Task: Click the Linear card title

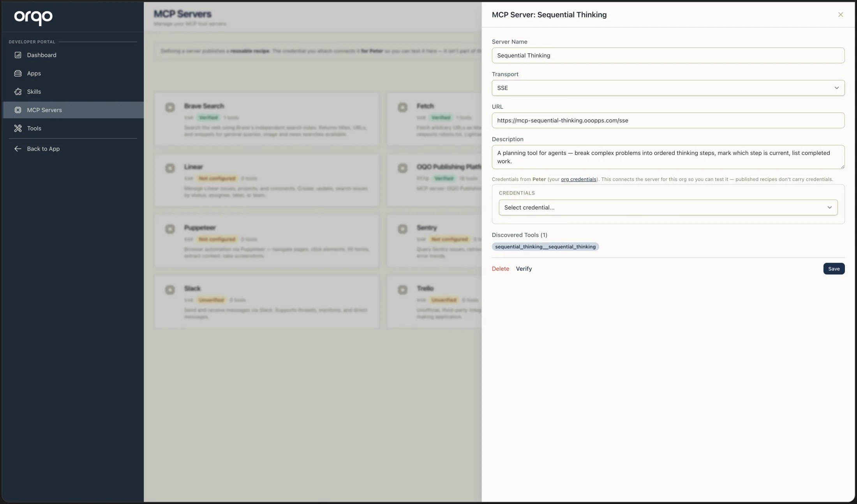Action: coord(194,167)
